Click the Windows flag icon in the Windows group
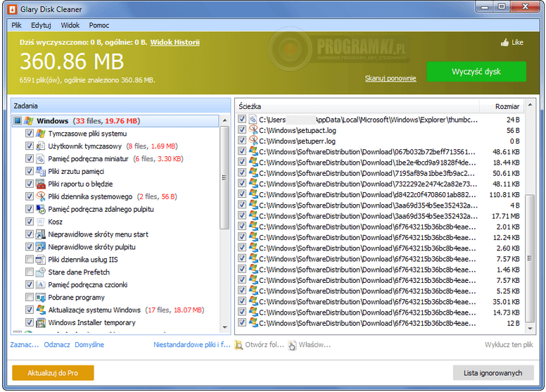The image size is (546, 392). point(29,121)
